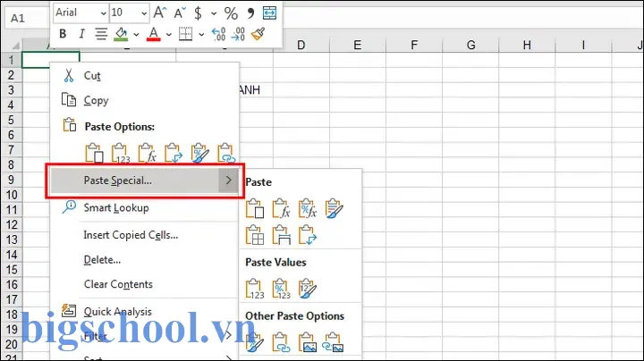644x361 pixels.
Task: Decrease decimal places
Action: pyautogui.click(x=238, y=34)
